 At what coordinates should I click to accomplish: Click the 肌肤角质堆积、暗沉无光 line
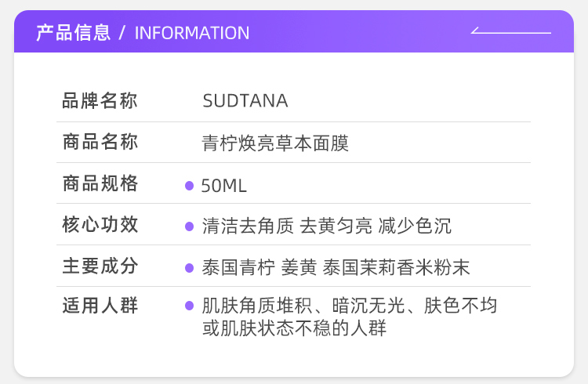point(349,306)
